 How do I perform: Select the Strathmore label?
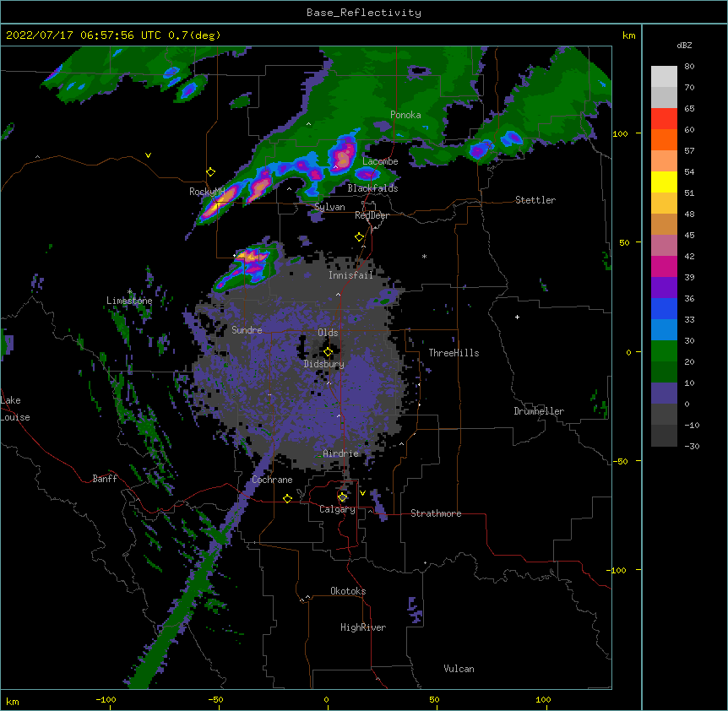(x=436, y=513)
